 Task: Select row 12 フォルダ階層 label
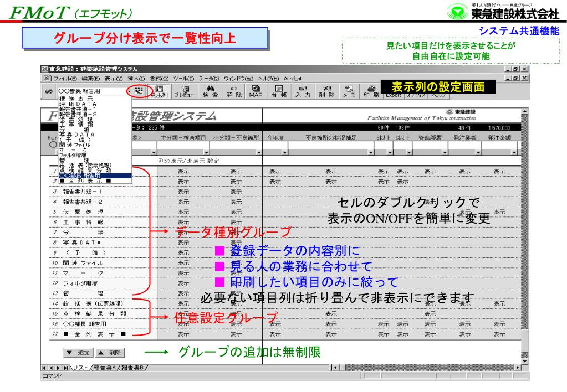pos(80,283)
